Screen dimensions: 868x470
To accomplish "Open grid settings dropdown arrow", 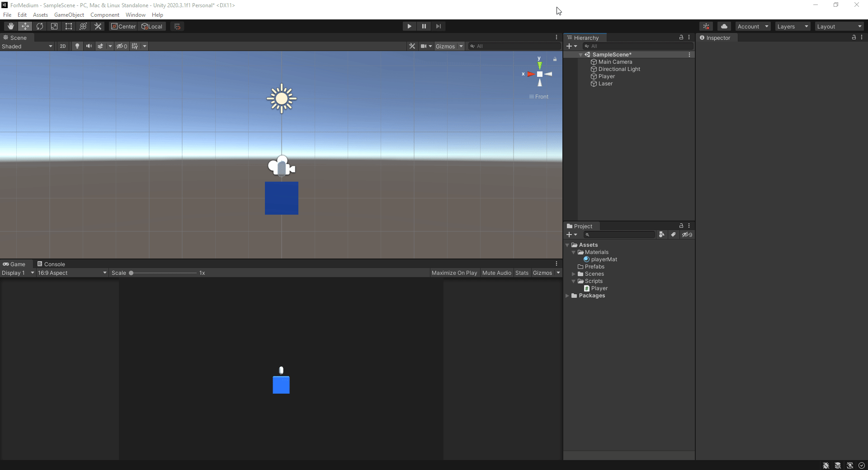I will click(145, 46).
